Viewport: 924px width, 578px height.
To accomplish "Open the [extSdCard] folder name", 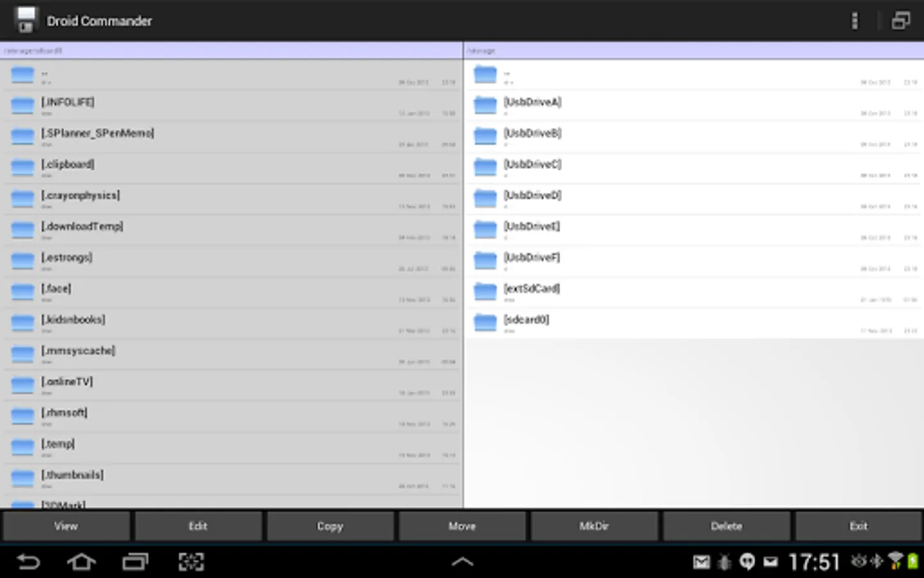I will (x=532, y=288).
